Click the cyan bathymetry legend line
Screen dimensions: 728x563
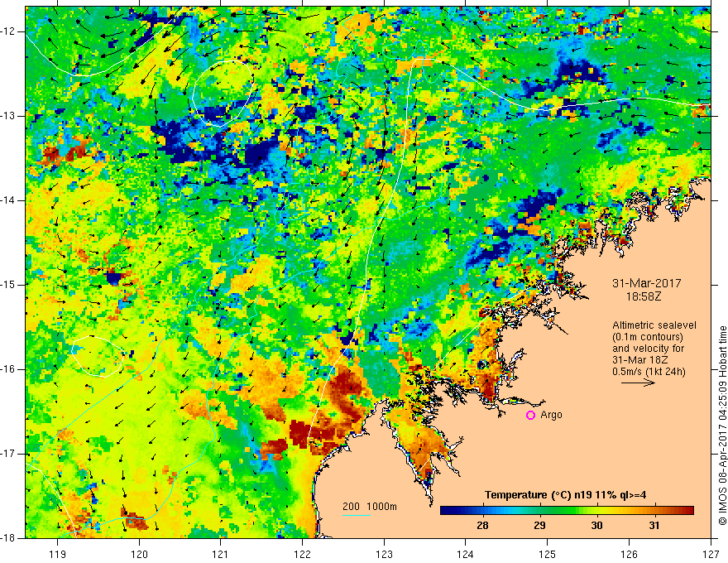pos(357,515)
